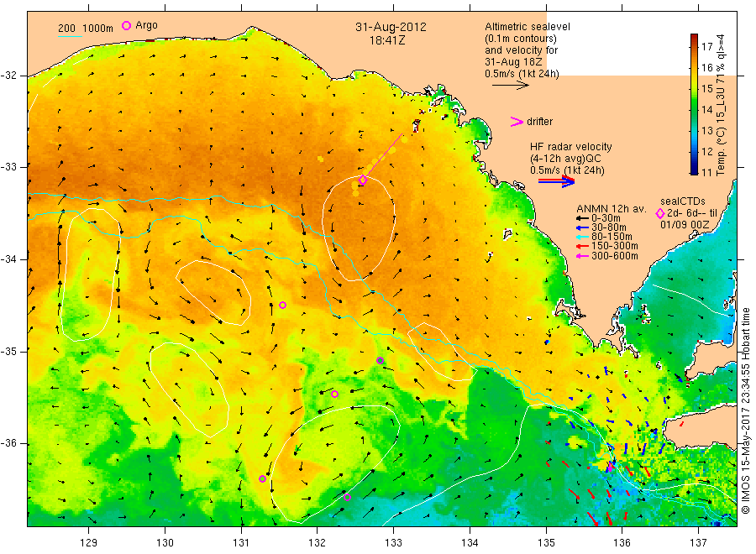Click the 'Altimetric sealevel' caption

tap(528, 27)
